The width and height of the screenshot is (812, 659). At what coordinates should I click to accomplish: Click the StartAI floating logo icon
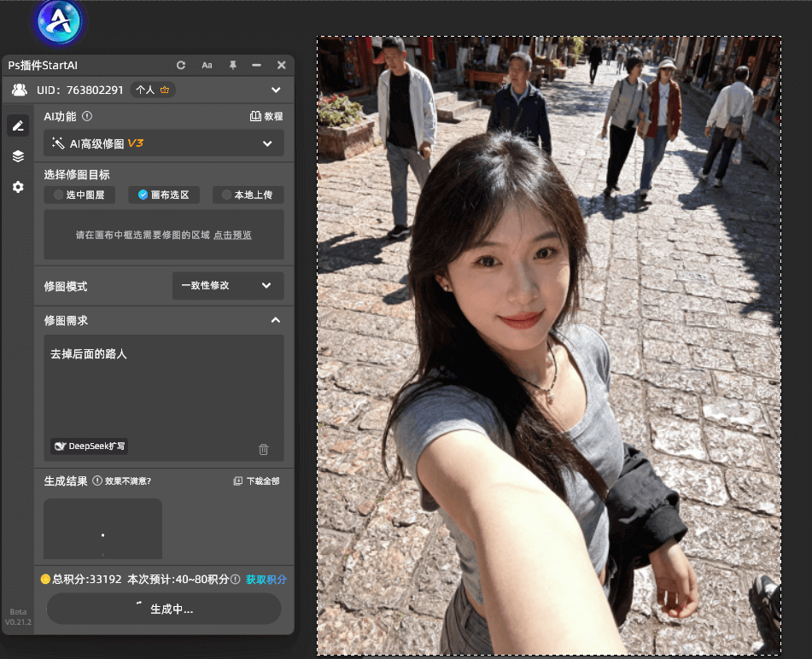(58, 21)
